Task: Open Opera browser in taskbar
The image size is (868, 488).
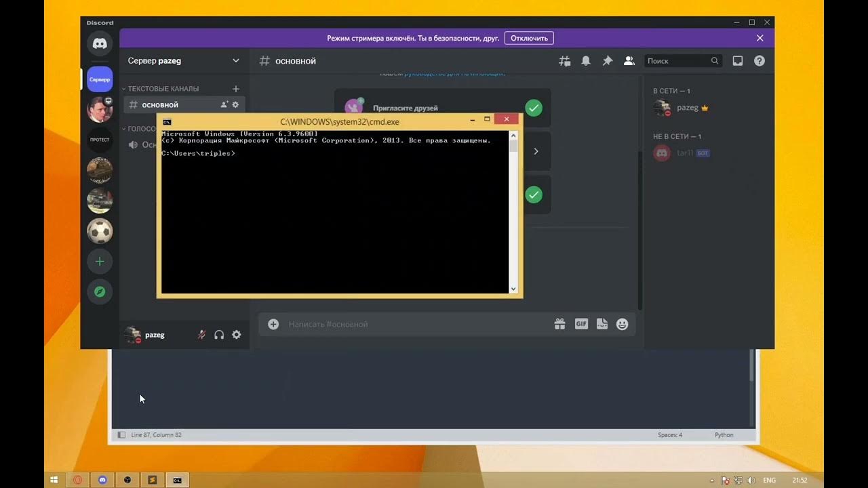Action: tap(78, 480)
